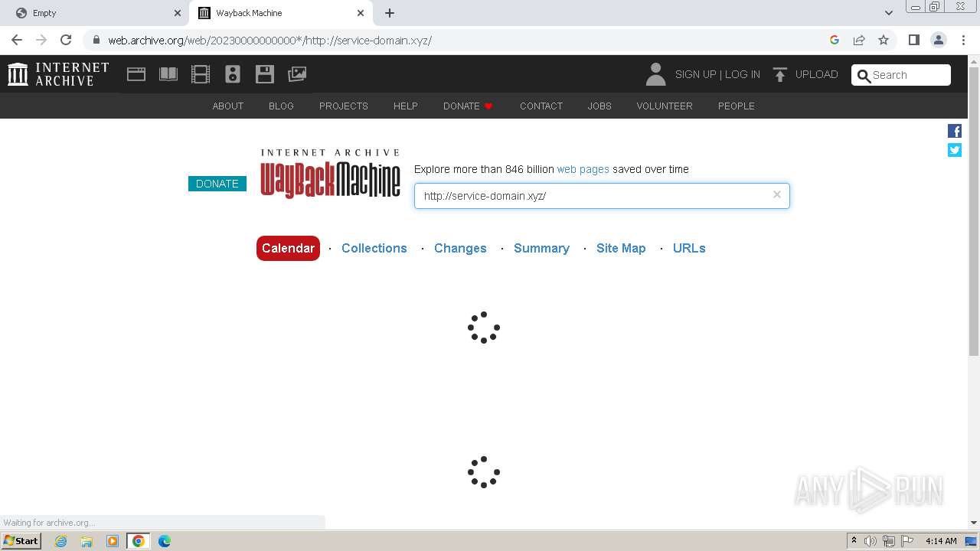Image resolution: width=980 pixels, height=551 pixels.
Task: Click the page vertical scrollbar
Action: (974, 211)
